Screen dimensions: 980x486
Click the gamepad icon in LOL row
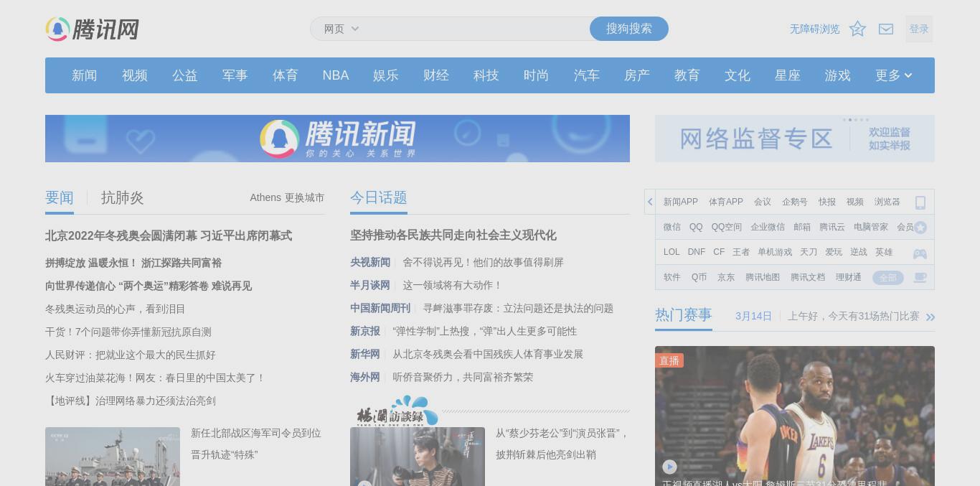click(920, 253)
